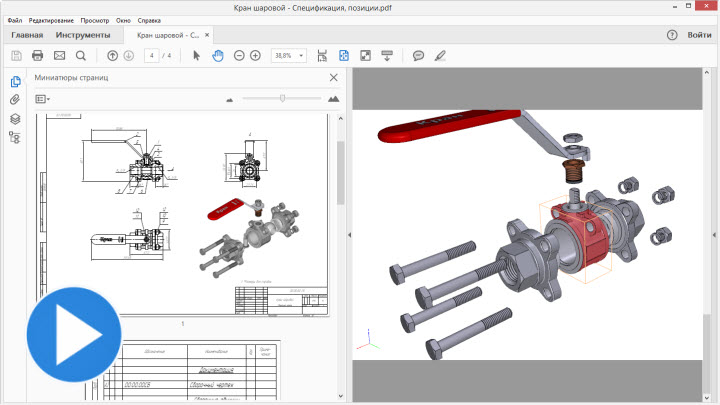720x405 pixels.
Task: Close the Миниатюры страниц panel
Action: coord(334,77)
